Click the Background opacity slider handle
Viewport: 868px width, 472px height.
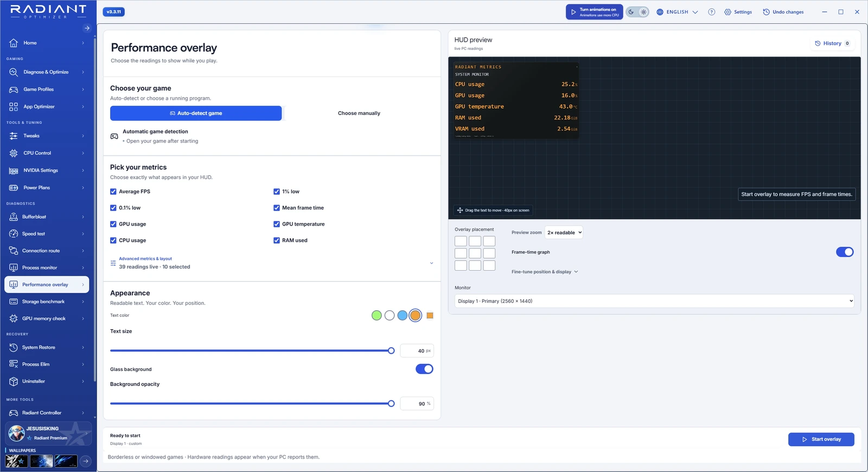[391, 404]
